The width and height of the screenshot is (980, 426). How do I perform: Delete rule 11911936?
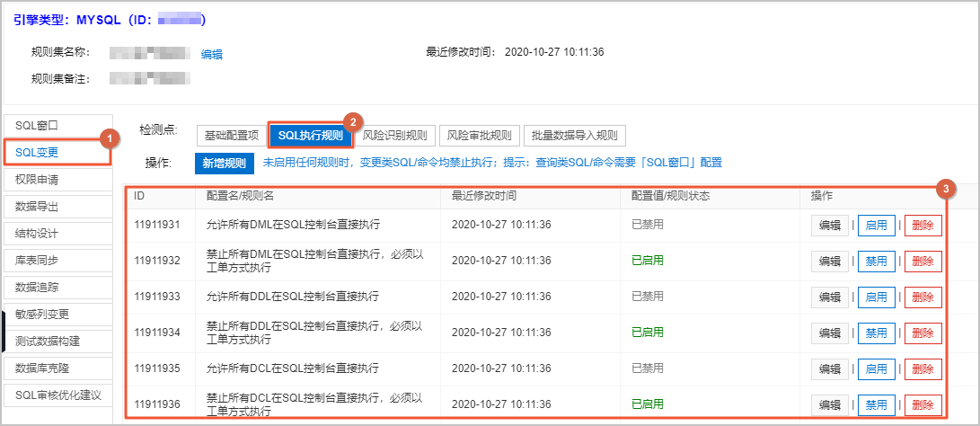point(923,404)
